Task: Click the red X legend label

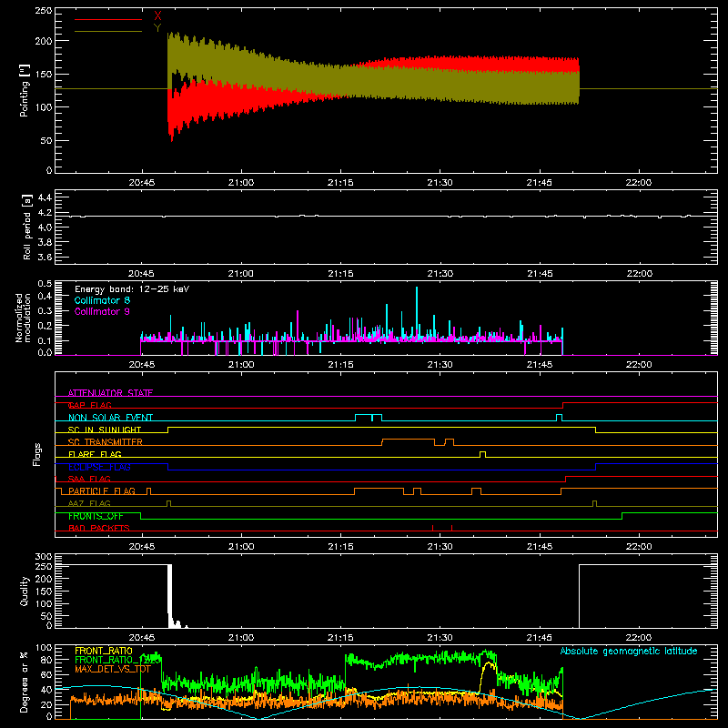Action: tap(157, 16)
